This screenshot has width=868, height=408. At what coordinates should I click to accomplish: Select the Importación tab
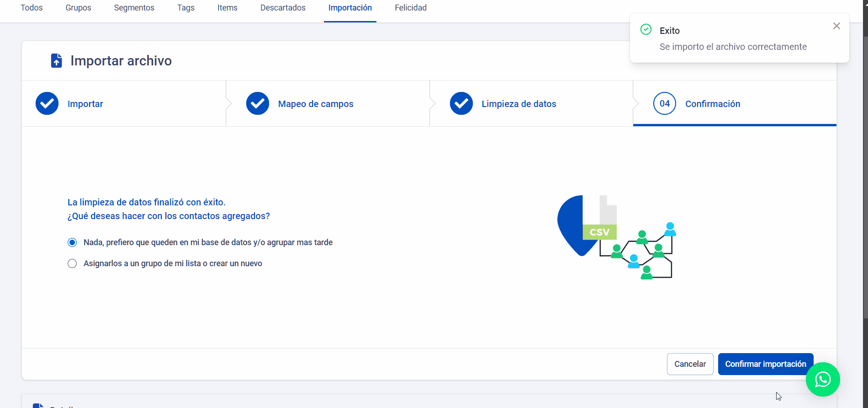(350, 8)
